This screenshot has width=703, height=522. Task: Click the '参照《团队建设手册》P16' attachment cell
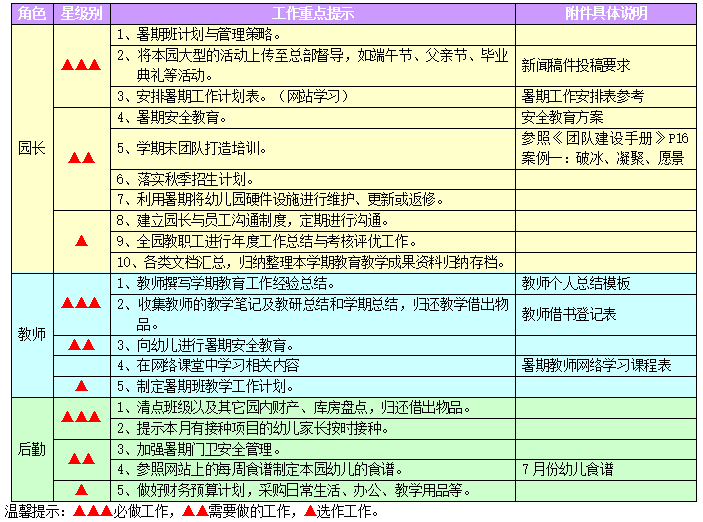tap(606, 149)
